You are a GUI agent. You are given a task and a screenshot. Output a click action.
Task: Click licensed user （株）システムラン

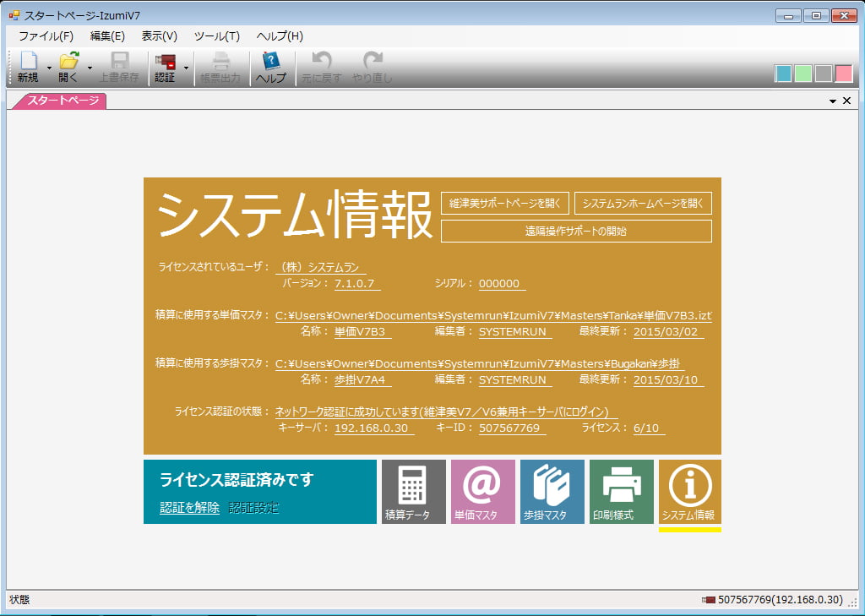[319, 268]
